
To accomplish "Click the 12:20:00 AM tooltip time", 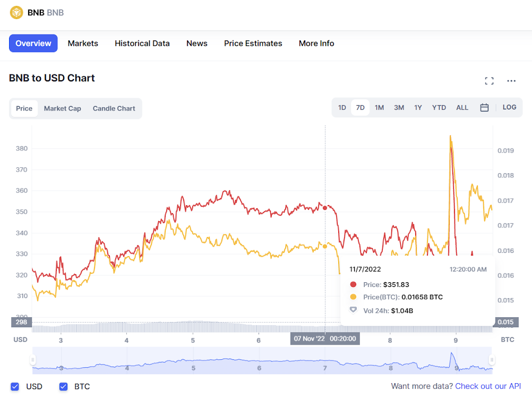I will pyautogui.click(x=468, y=269).
